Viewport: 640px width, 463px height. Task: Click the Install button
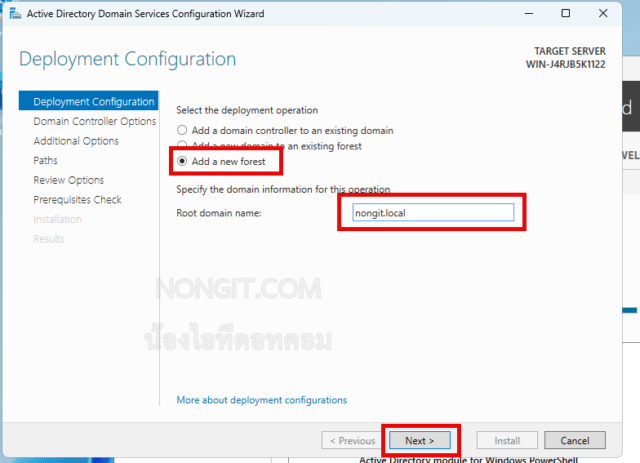coord(507,441)
